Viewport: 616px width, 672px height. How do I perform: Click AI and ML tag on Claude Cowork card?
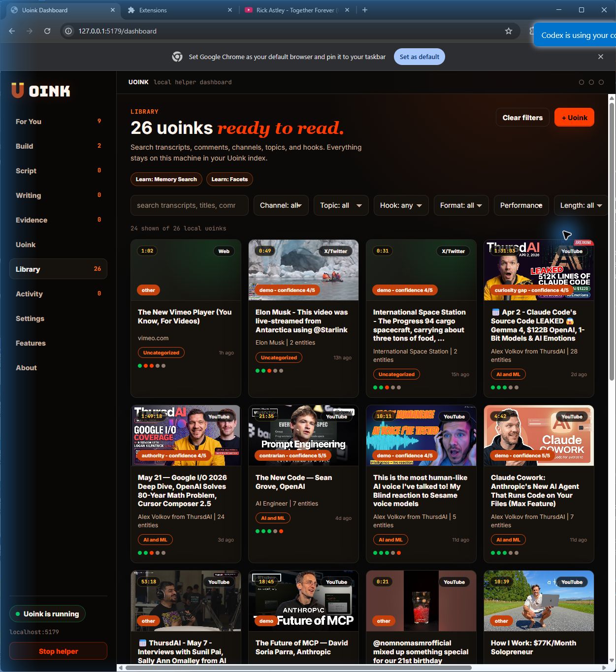[508, 540]
